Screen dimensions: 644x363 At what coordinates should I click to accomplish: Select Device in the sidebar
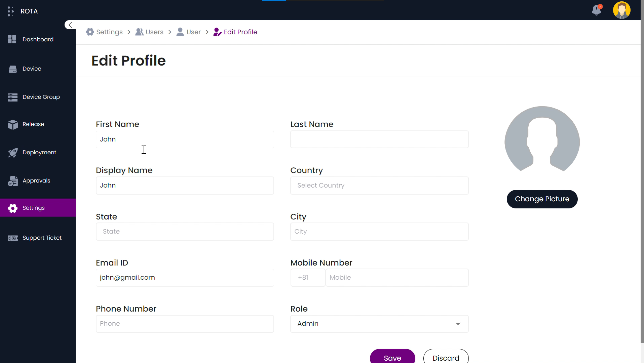click(x=32, y=69)
